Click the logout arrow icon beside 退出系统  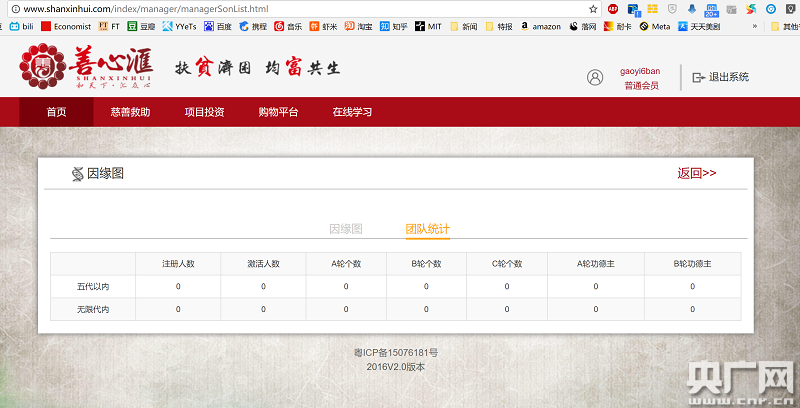click(x=699, y=77)
